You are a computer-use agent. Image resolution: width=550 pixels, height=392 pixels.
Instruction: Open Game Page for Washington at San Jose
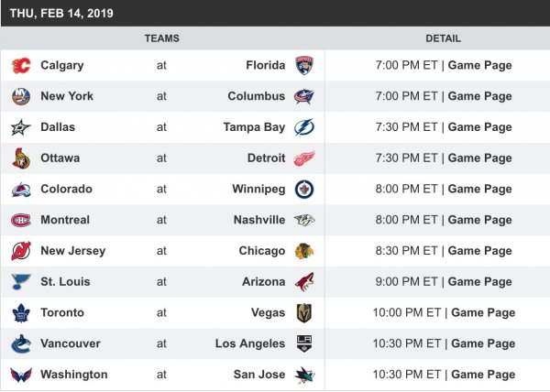(x=483, y=375)
